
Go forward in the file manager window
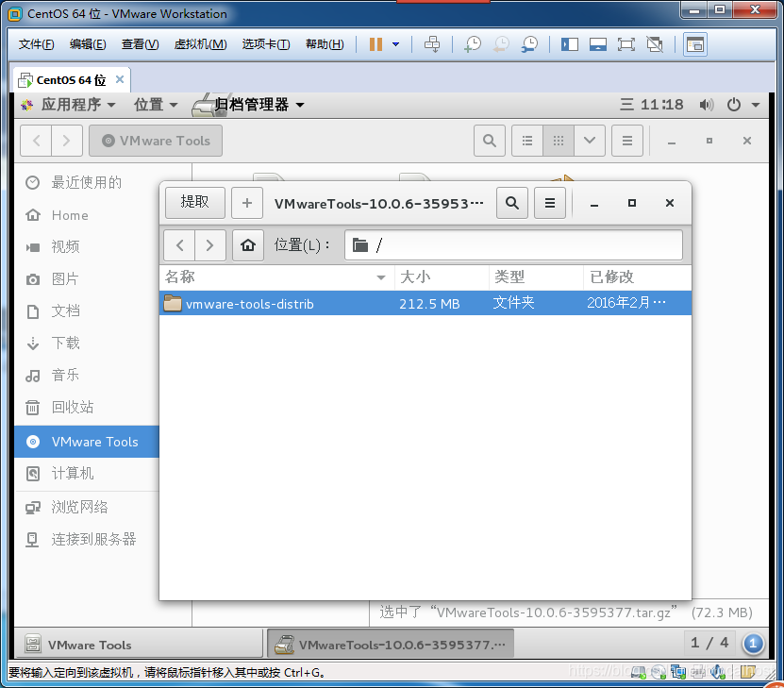[66, 141]
